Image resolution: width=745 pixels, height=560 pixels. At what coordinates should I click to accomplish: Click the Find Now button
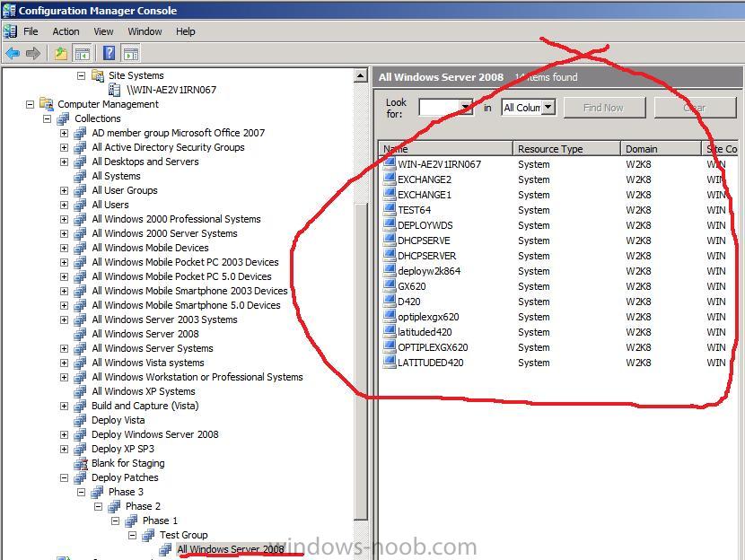(x=604, y=108)
